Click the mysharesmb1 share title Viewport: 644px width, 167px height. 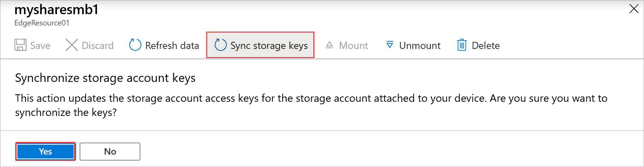[x=57, y=10]
